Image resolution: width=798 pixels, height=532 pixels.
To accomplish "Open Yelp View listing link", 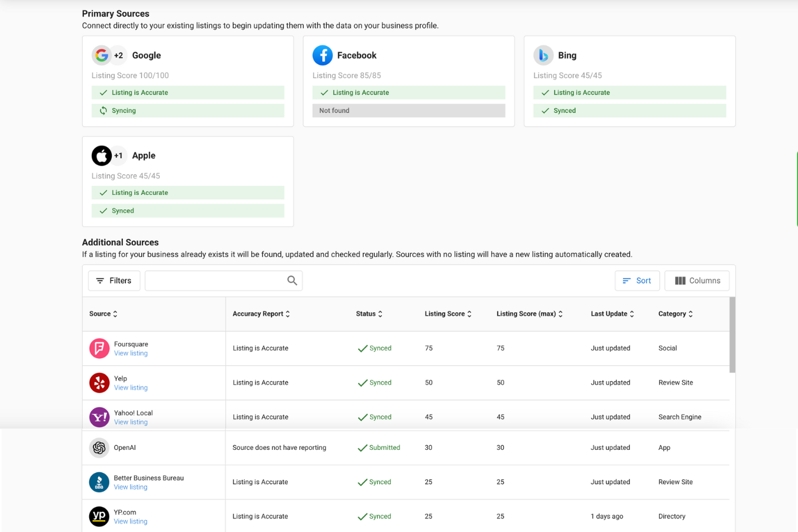I will [131, 388].
